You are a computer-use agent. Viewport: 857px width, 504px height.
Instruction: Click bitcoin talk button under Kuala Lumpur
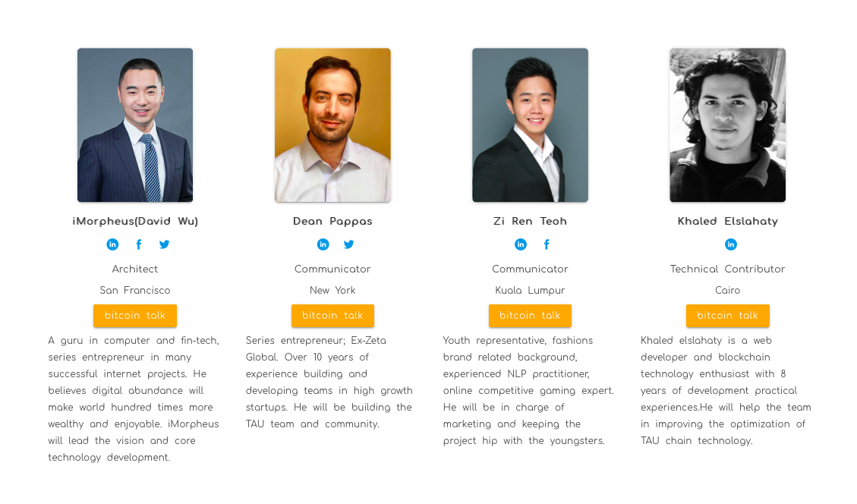(x=530, y=316)
